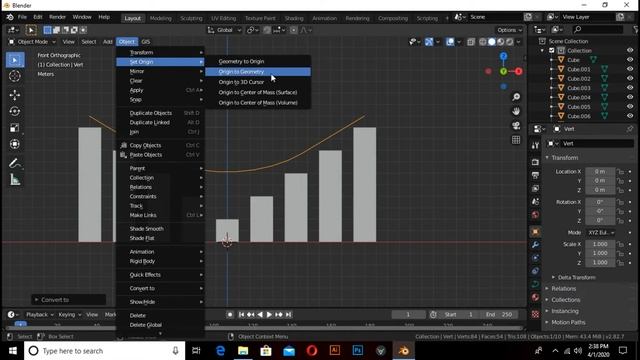Image resolution: width=640 pixels, height=360 pixels.
Task: Toggle Collection visibility eye
Action: [x=630, y=51]
